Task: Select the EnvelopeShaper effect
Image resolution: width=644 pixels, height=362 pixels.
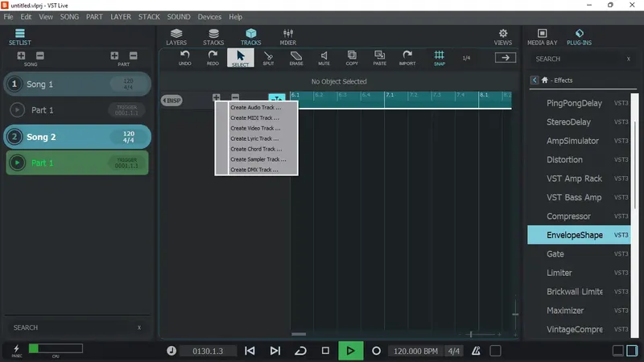Action: (x=579, y=235)
